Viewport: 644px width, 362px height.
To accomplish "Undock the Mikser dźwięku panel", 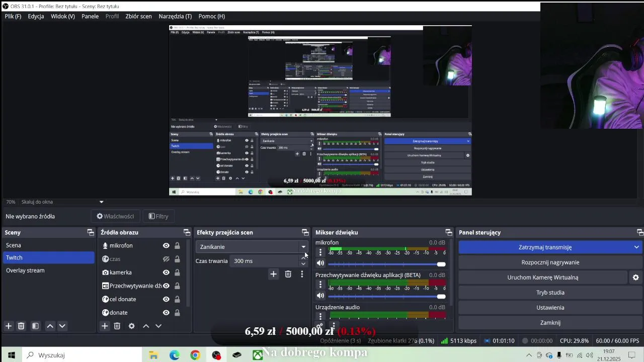I will pos(448,232).
